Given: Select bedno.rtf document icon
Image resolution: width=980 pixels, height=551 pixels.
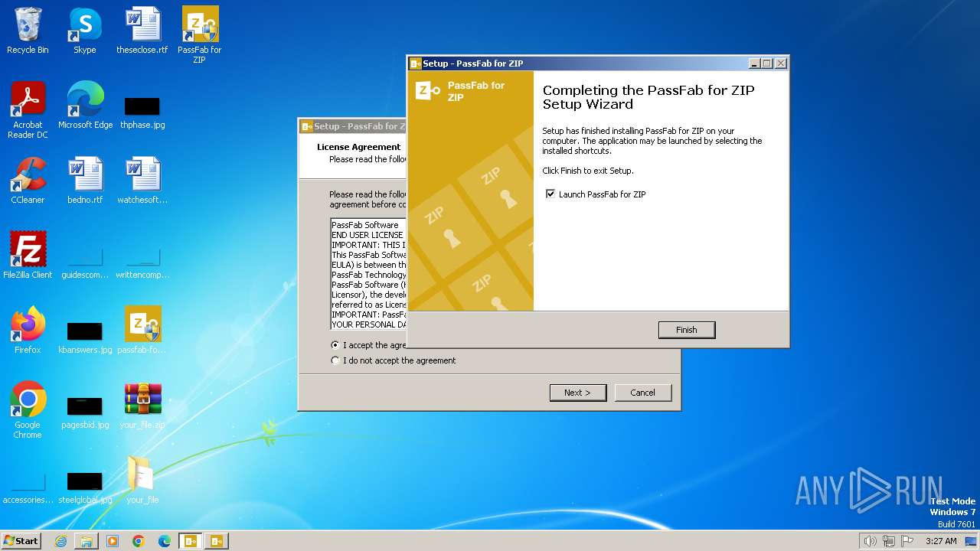Looking at the screenshot, I should (x=85, y=180).
